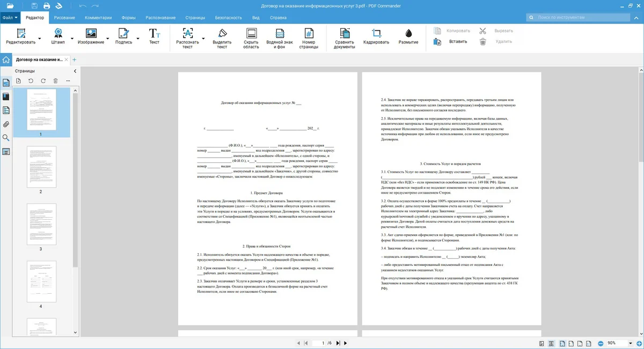The height and width of the screenshot is (349, 644).
Task: Open the zoom level 90% dropdown
Action: (631, 343)
